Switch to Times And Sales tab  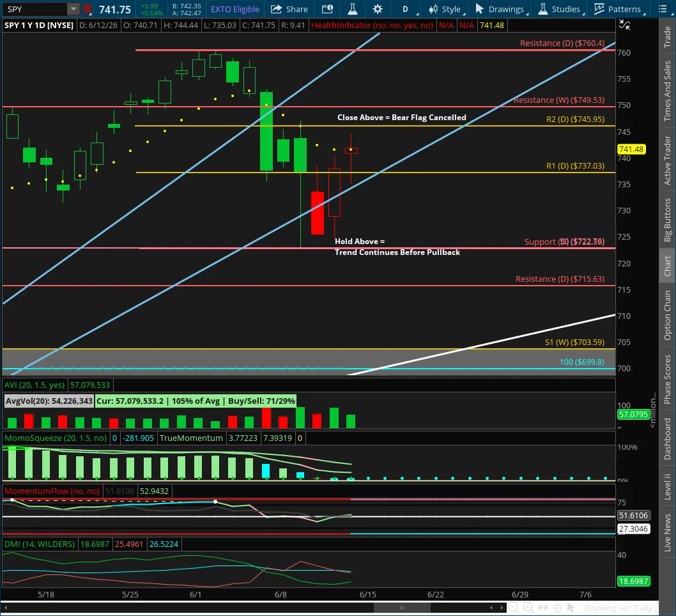coord(668,91)
